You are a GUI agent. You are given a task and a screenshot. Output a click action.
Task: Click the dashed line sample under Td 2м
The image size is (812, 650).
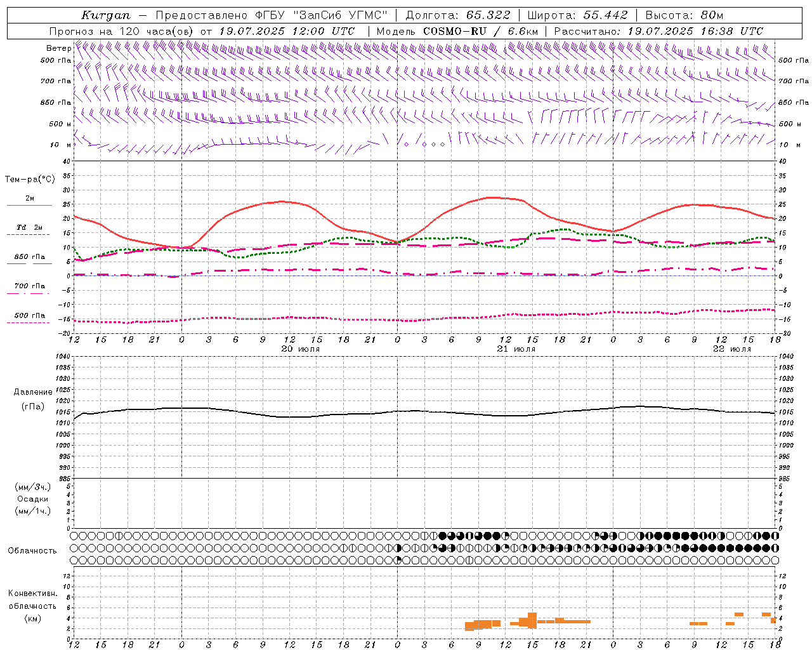29,235
